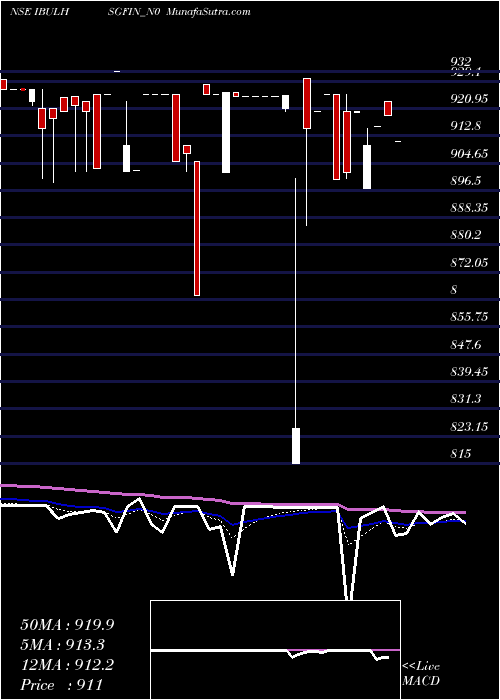Select the 847.6 price axis label
The width and height of the screenshot is (500, 700).
click(x=465, y=344)
